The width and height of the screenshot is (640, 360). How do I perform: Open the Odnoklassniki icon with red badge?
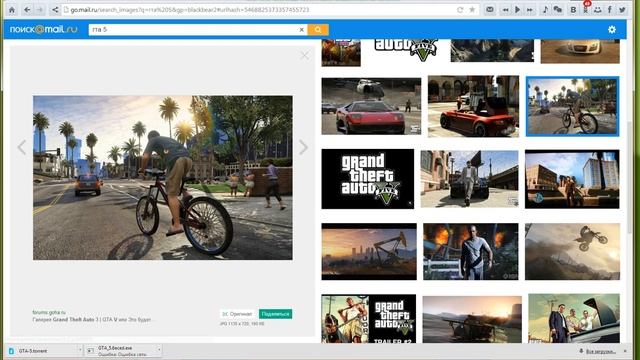[x=586, y=9]
